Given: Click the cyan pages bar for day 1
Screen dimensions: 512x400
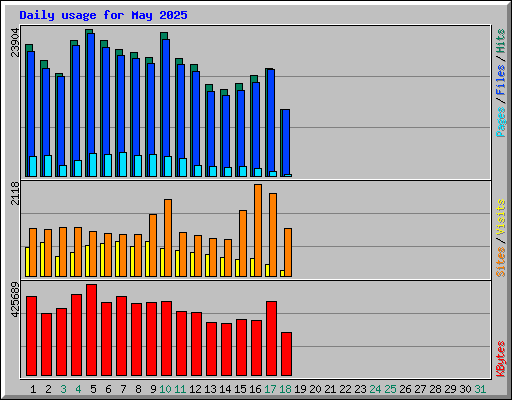Looking at the screenshot, I should click(x=33, y=166).
